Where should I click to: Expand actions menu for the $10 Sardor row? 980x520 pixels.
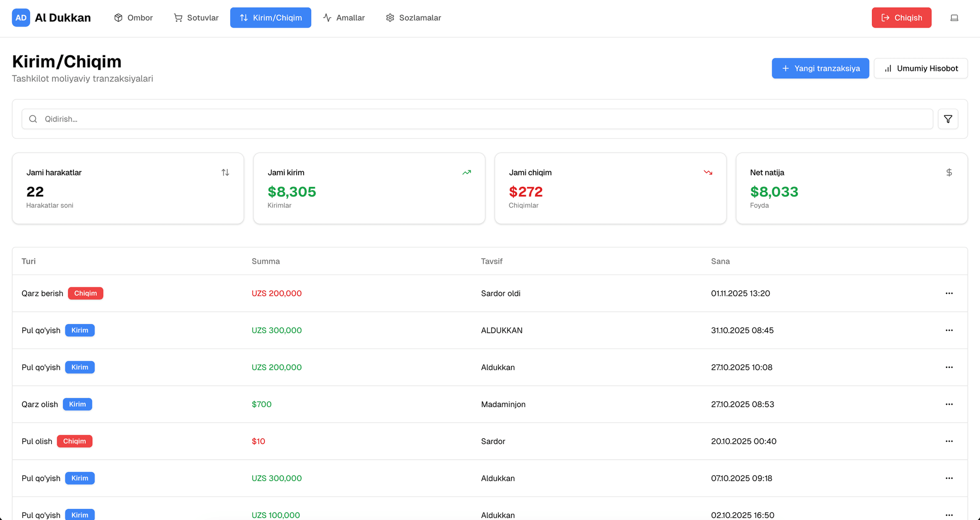pyautogui.click(x=949, y=441)
